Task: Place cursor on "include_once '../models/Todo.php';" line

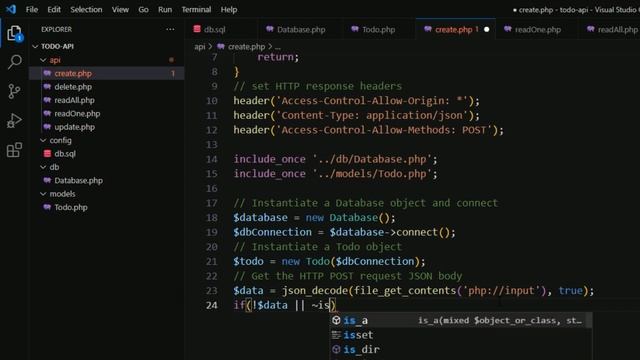Action: [x=335, y=174]
